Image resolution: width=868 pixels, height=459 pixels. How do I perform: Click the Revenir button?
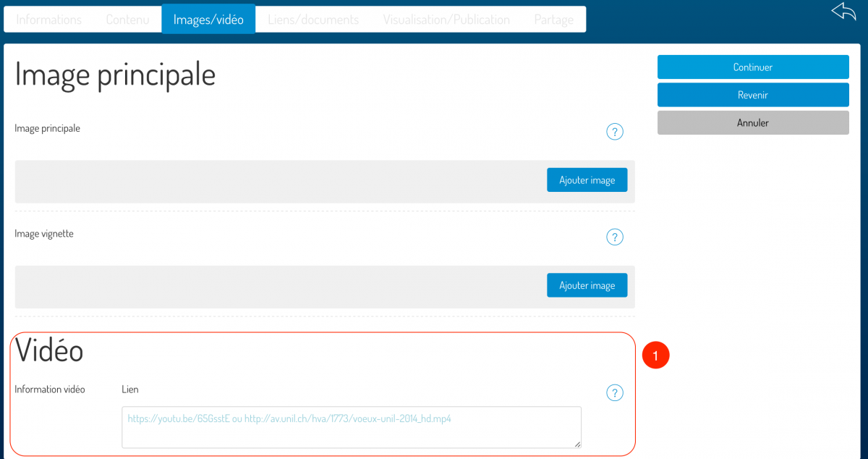752,95
